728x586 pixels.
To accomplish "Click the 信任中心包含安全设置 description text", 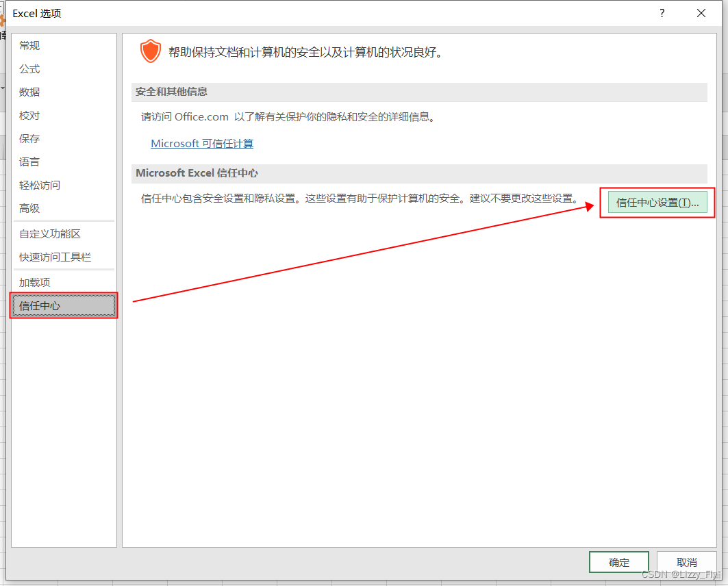I will tap(361, 199).
